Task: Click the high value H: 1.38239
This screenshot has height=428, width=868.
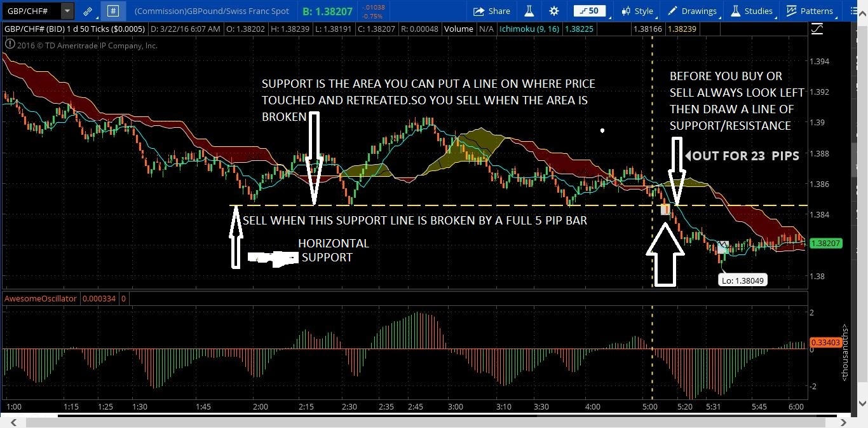Action: click(290, 29)
